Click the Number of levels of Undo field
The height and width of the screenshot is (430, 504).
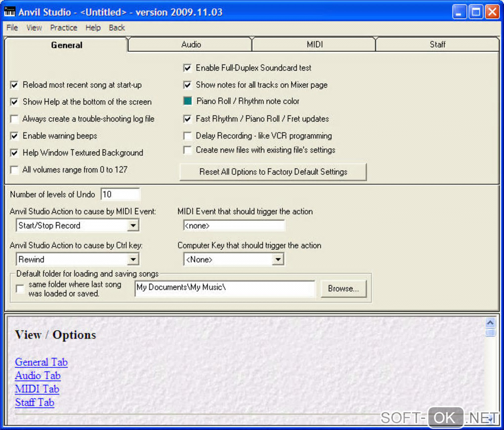[x=120, y=194]
